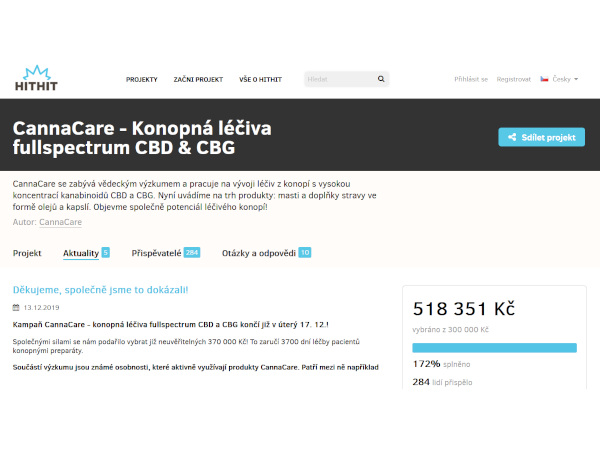The width and height of the screenshot is (600, 450).
Task: Focus the Hledat search field
Action: 340,79
